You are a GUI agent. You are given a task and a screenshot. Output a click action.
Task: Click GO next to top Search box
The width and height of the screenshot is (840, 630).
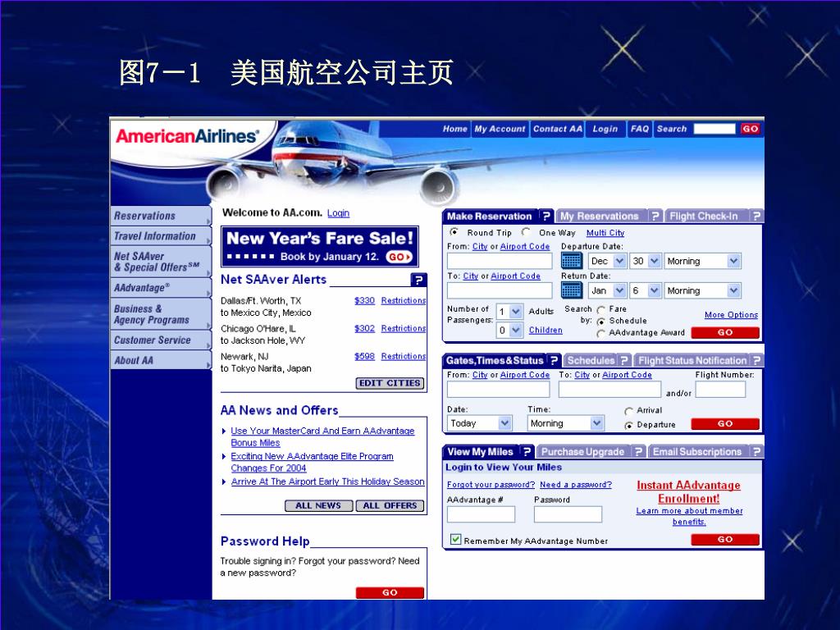point(750,129)
